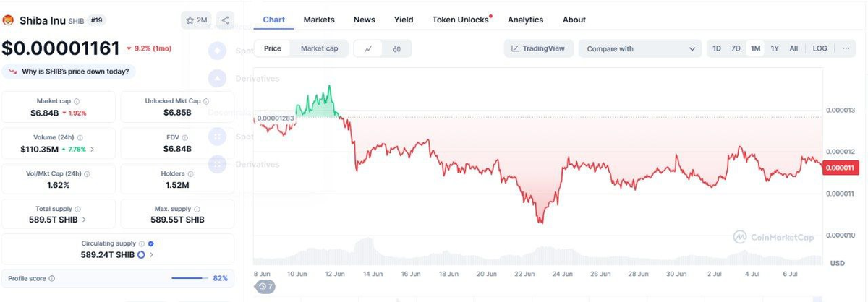Switch to the Analytics tab
Viewport: 868px width, 302px height.
[525, 20]
